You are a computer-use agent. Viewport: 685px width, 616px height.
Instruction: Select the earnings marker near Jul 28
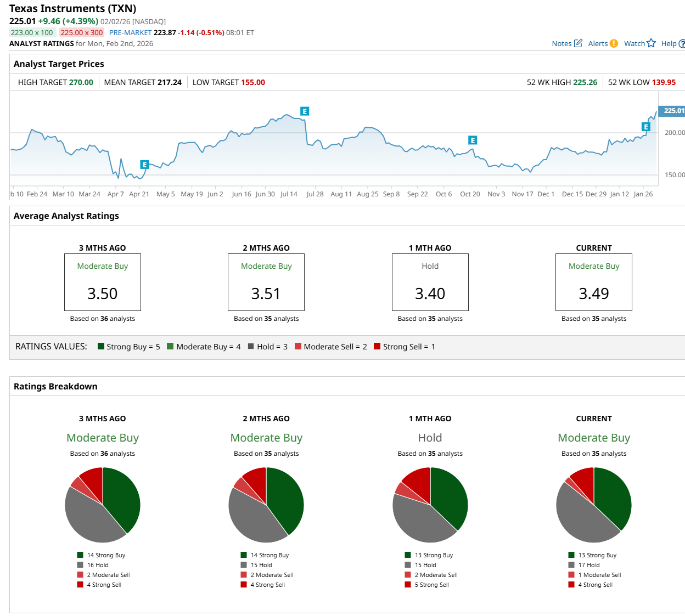[x=305, y=111]
